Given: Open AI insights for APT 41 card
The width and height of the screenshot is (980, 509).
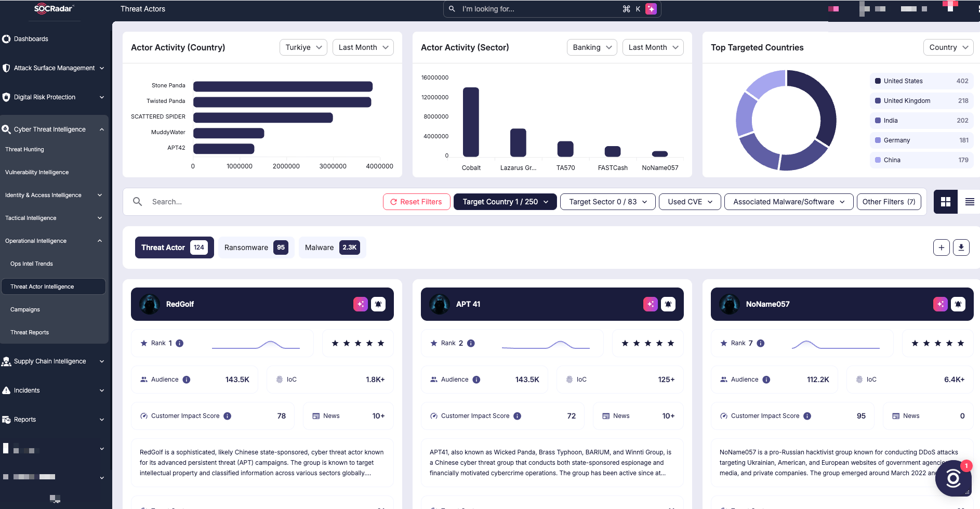Looking at the screenshot, I should tap(651, 304).
